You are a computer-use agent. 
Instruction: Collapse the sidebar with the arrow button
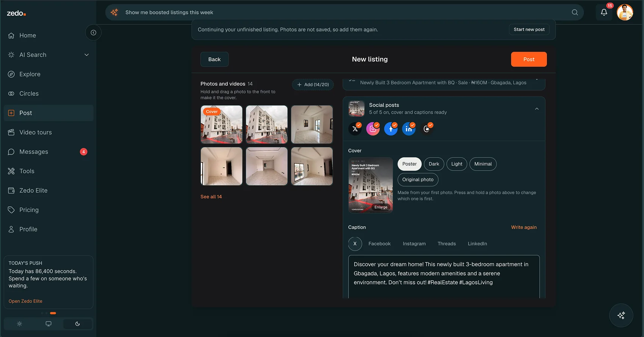pos(93,32)
